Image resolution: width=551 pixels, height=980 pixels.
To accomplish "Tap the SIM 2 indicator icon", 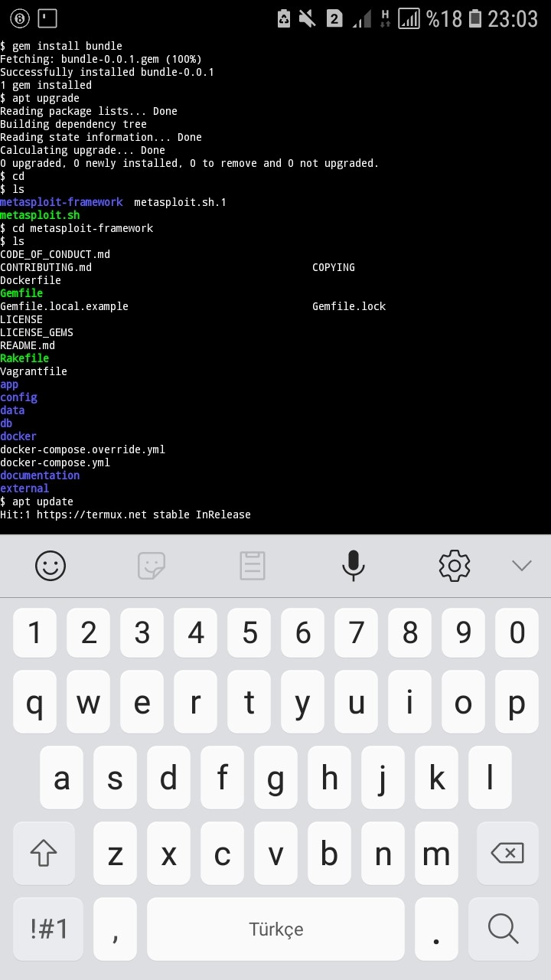I will pos(334,18).
